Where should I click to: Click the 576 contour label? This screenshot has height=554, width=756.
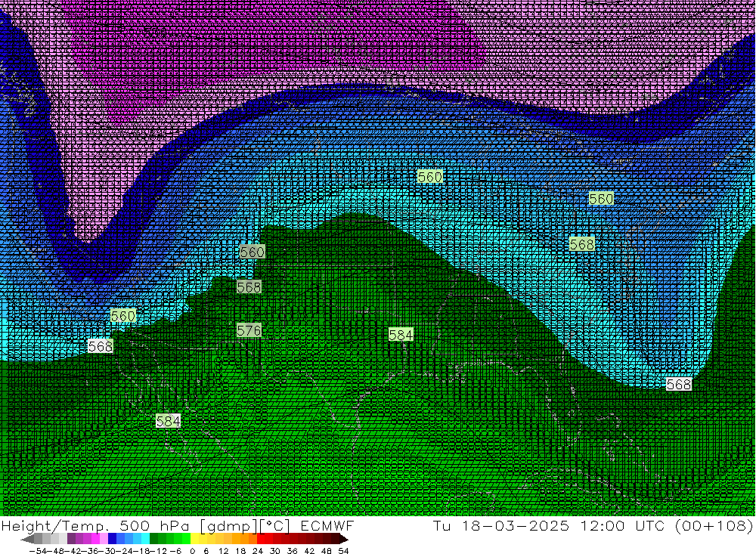(x=249, y=330)
